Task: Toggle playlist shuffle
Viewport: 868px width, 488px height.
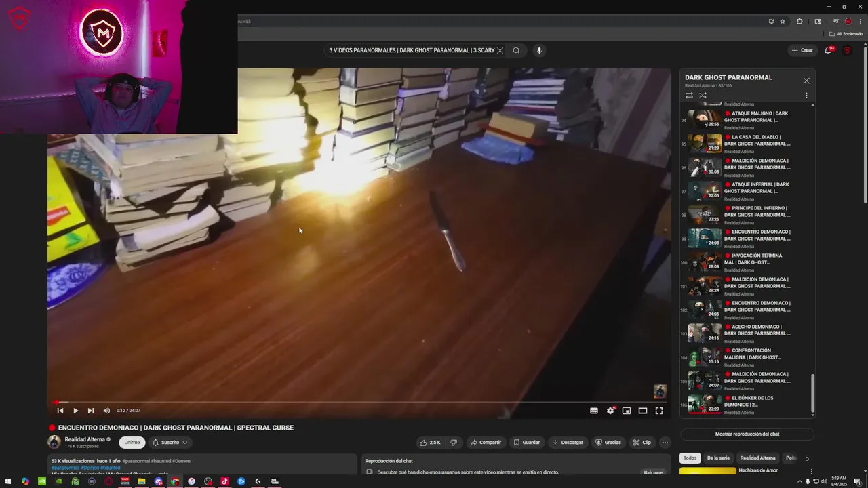Action: point(703,96)
